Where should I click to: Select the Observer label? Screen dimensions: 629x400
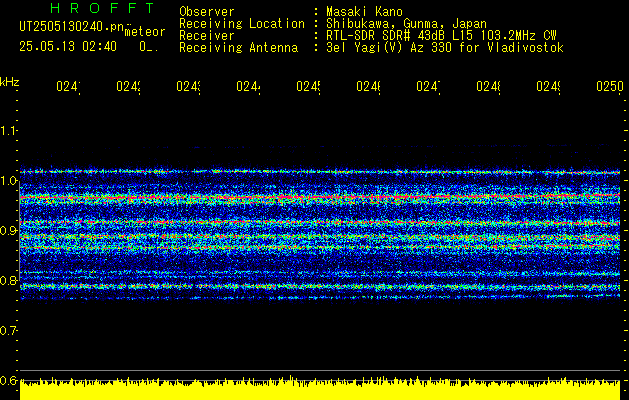click(x=207, y=11)
